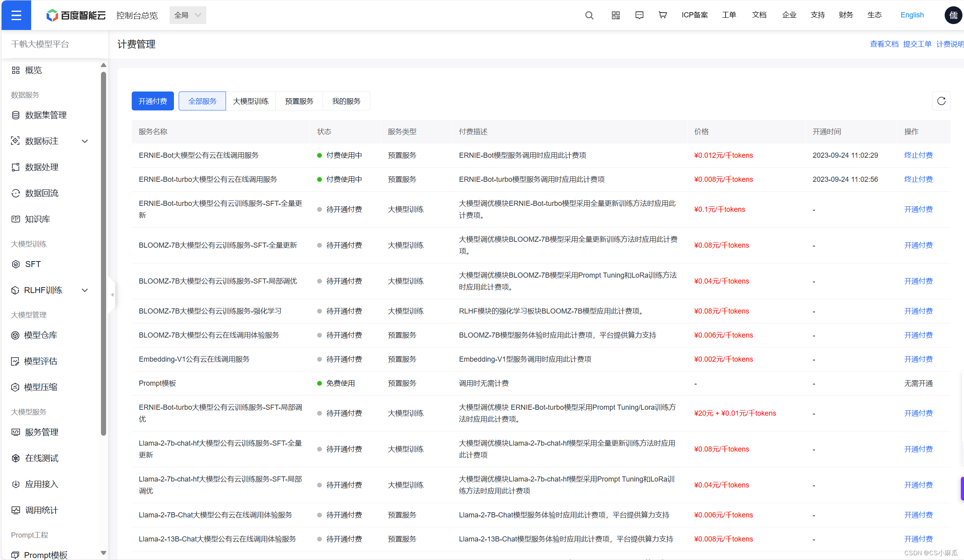Open 服务管理 in the sidebar
Screen dimensions: 964x560
tap(35, 432)
